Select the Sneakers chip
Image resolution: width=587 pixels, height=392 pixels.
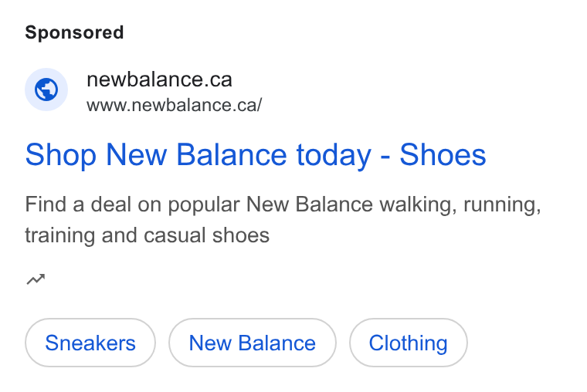tap(90, 343)
